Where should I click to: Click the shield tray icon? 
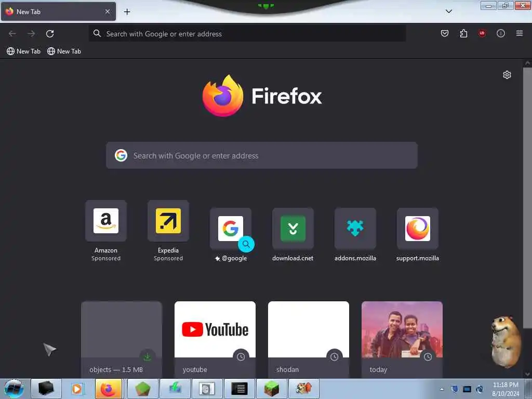point(455,389)
